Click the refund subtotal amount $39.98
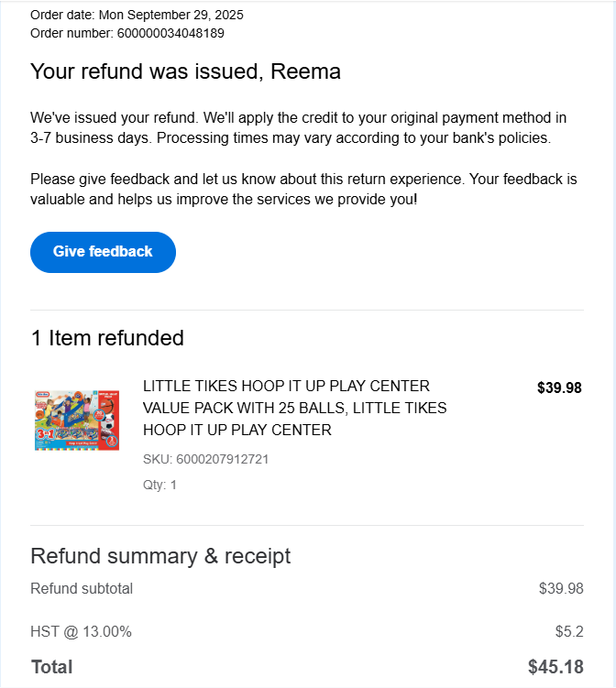 click(x=561, y=588)
